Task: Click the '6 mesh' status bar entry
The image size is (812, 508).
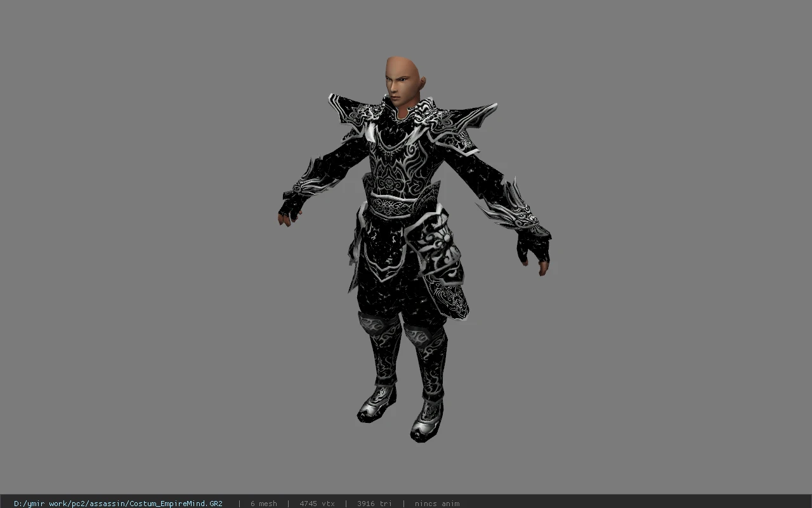Action: pyautogui.click(x=263, y=504)
